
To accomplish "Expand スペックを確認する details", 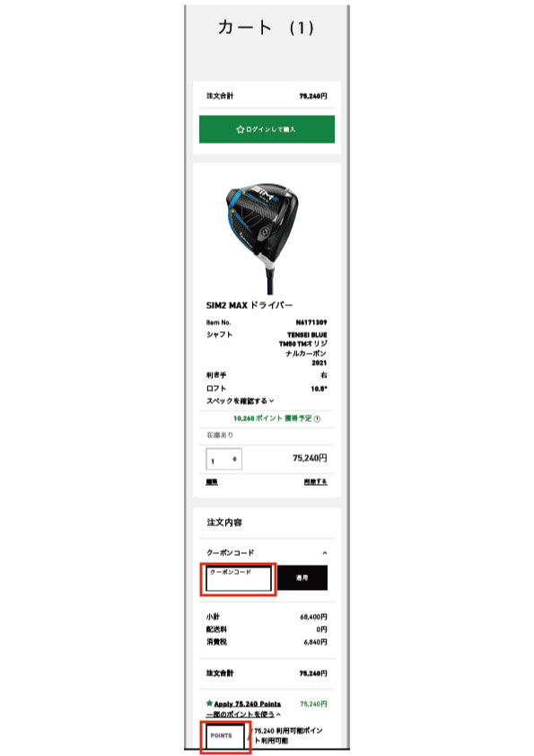I will coord(241,400).
